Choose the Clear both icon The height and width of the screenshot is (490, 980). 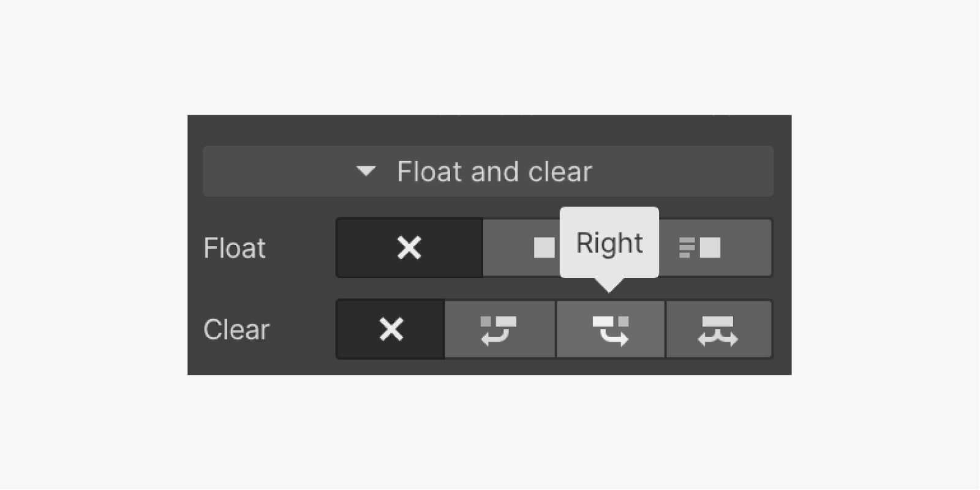tap(718, 330)
